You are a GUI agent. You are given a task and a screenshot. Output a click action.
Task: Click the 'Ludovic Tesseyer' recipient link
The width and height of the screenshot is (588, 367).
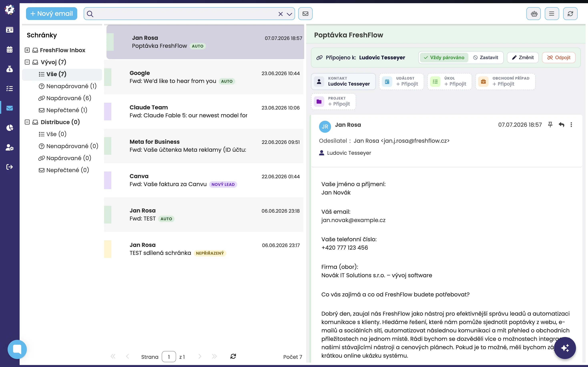pos(349,153)
